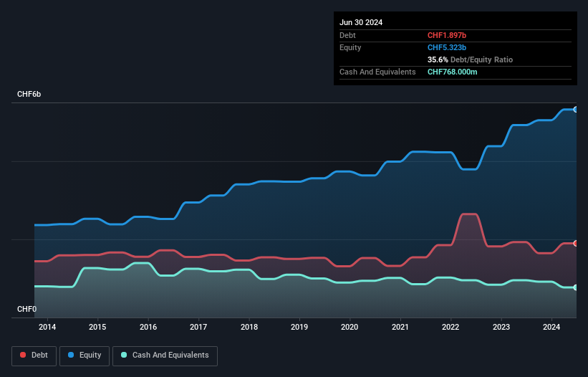Select the red Debt endpoint marker
The height and width of the screenshot is (377, 588).
[576, 244]
